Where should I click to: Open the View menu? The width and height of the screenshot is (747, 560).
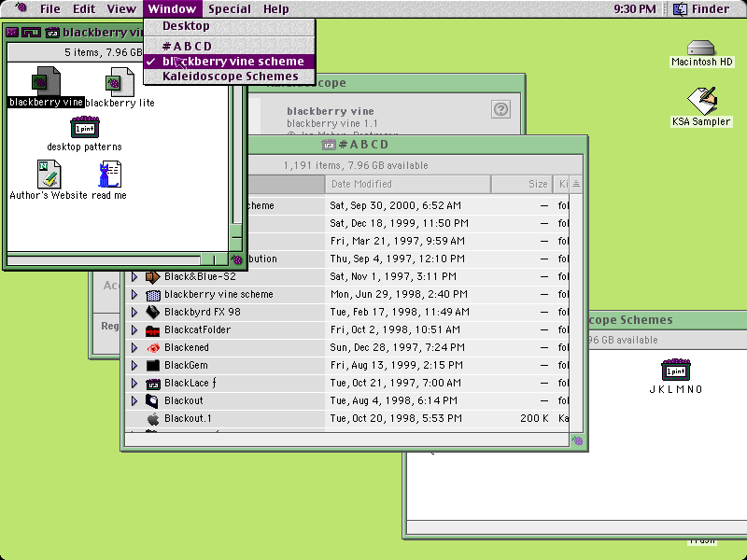pos(121,8)
